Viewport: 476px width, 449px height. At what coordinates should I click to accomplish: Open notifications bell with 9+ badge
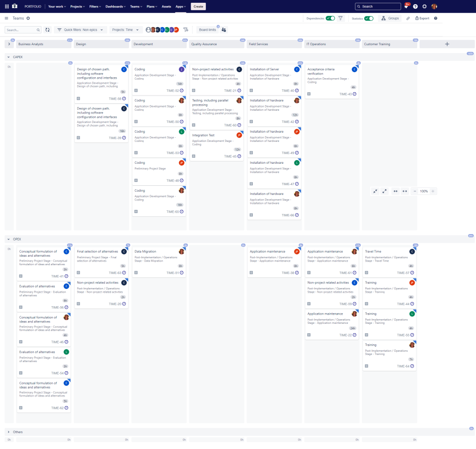(x=406, y=7)
